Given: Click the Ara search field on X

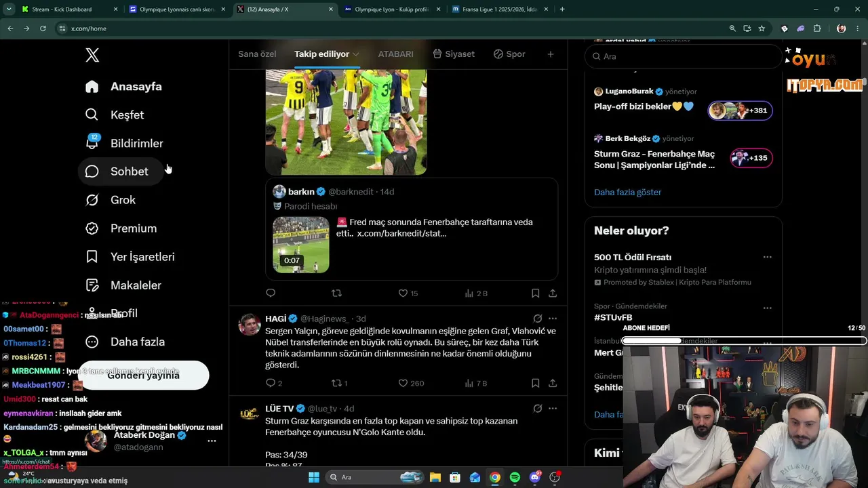Looking at the screenshot, I should pyautogui.click(x=683, y=57).
